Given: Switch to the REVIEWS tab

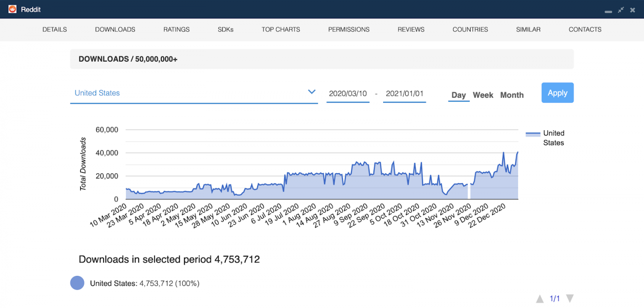Looking at the screenshot, I should pyautogui.click(x=411, y=29).
